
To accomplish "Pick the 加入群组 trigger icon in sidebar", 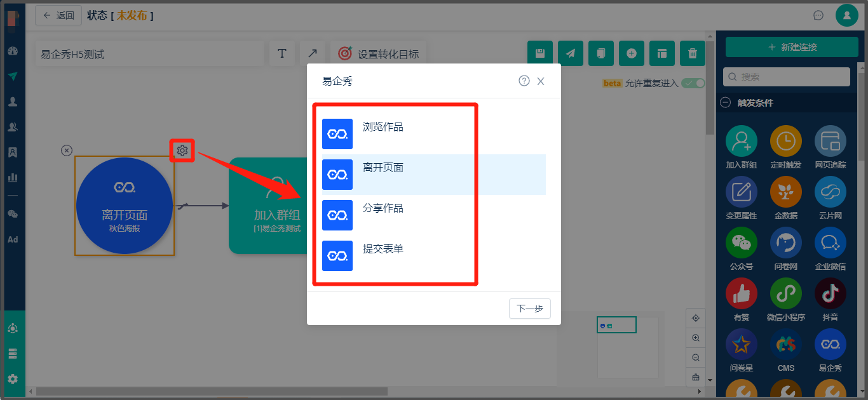I will 742,141.
